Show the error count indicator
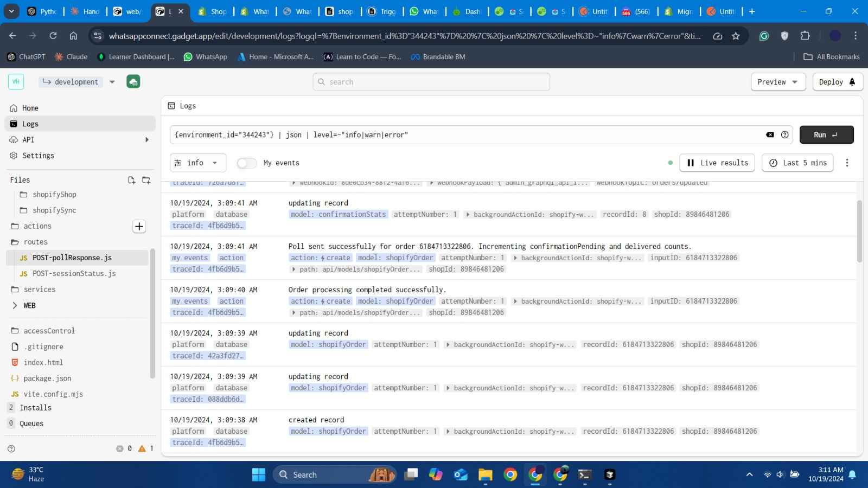Screen dimensions: 868x488 pyautogui.click(x=124, y=448)
